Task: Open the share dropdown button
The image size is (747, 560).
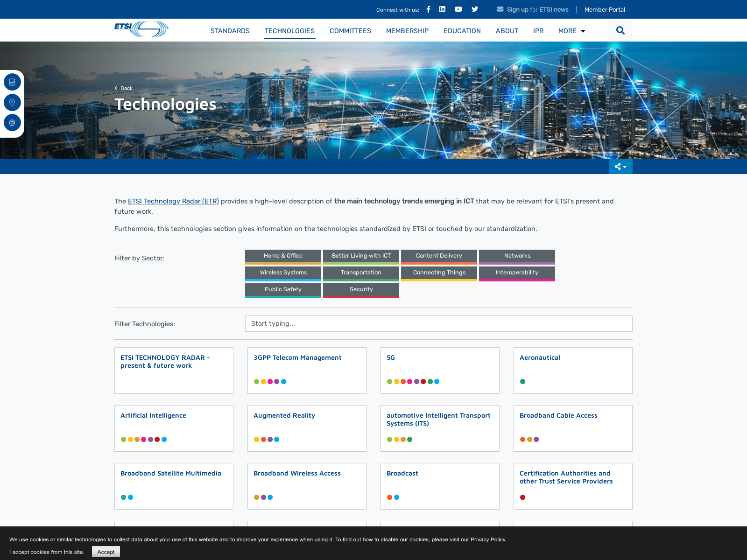Action: tap(620, 167)
